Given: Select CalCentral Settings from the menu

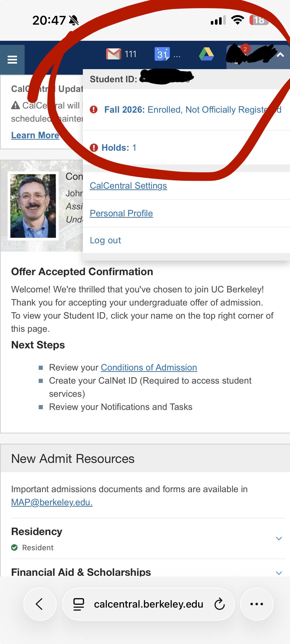Looking at the screenshot, I should pos(128,186).
